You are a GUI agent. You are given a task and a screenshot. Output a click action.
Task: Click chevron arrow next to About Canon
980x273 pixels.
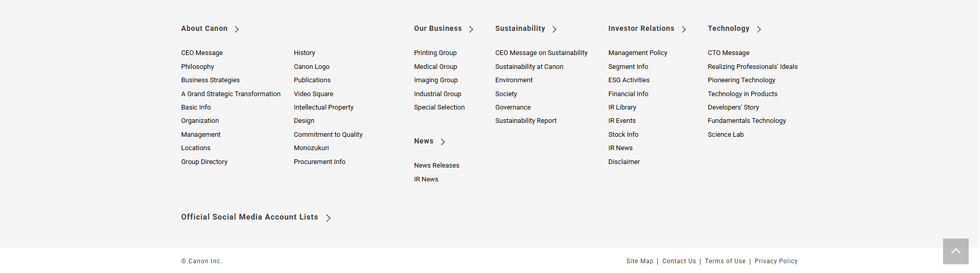tap(237, 29)
